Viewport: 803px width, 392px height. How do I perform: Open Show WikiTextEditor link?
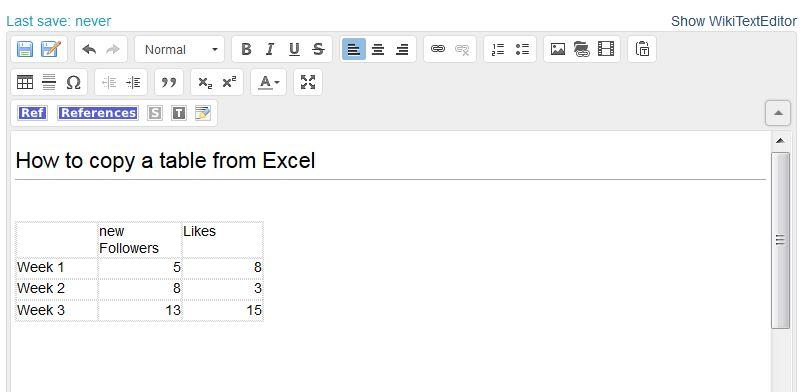pos(734,21)
